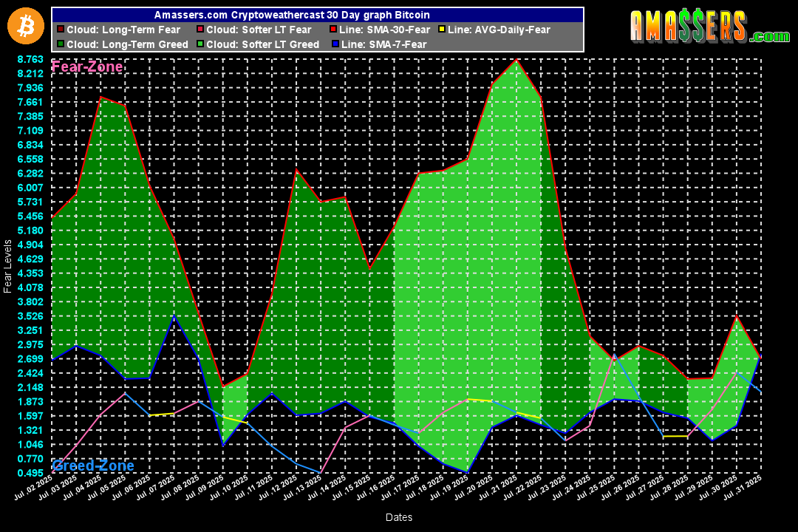Click the 'Jul ,19 2025' date label
The width and height of the screenshot is (798, 532).
click(449, 488)
